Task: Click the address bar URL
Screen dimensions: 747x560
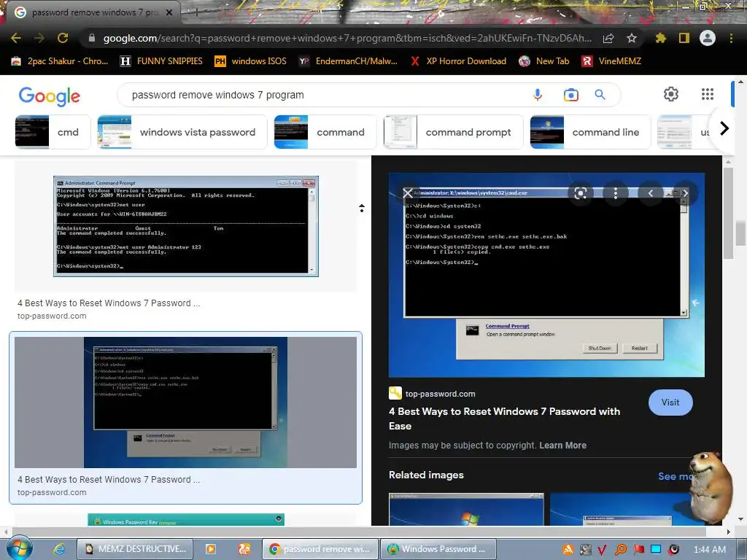Action: point(347,38)
